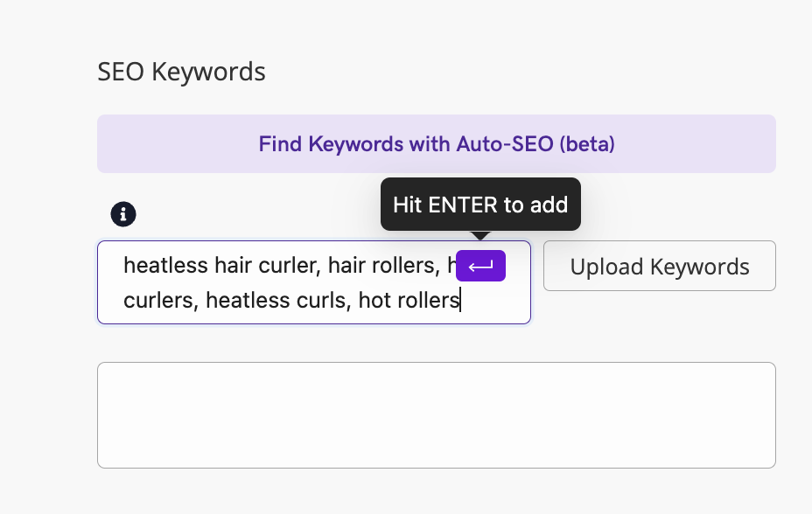Click the tooltip's small pointer arrow
The height and width of the screenshot is (514, 812).
coord(480,235)
